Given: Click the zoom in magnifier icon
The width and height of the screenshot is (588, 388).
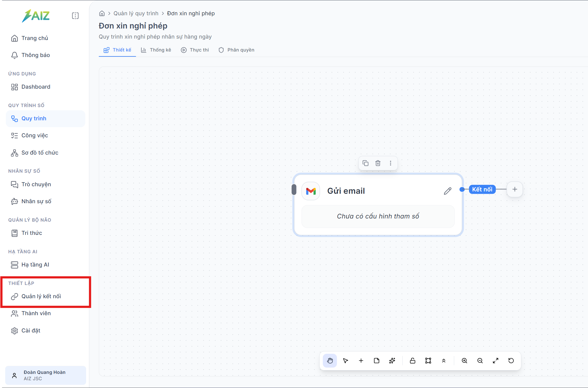Looking at the screenshot, I should 464,361.
